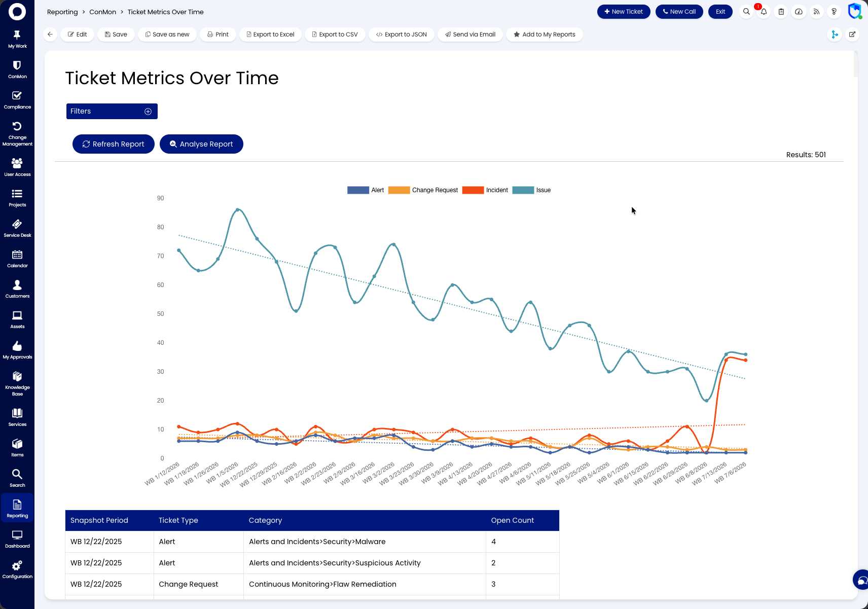
Task: Open report in new window icon
Action: (852, 34)
